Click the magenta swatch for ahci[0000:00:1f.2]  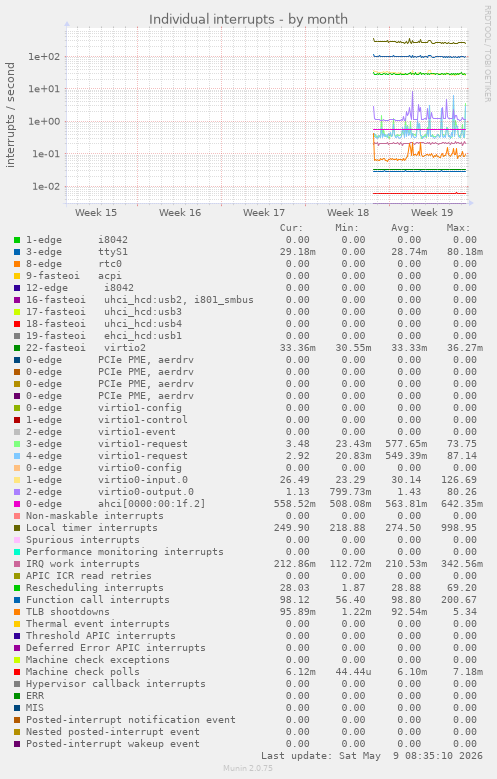pyautogui.click(x=17, y=504)
